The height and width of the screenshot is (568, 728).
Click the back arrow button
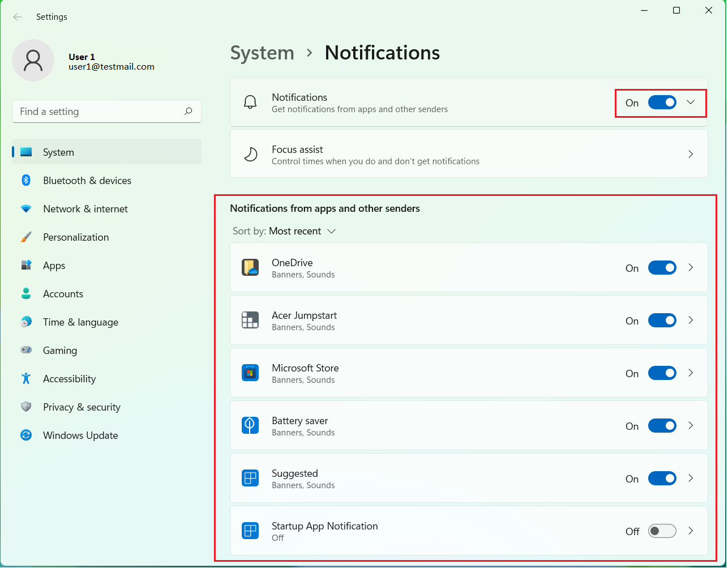click(18, 17)
